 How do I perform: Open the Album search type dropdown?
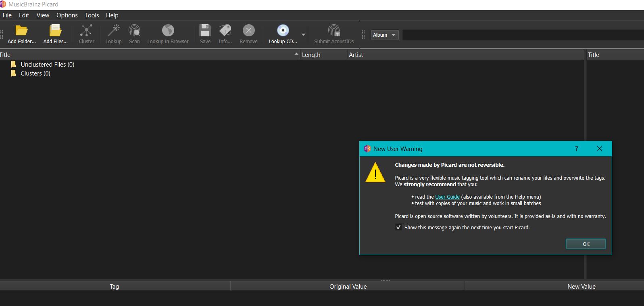[x=385, y=35]
